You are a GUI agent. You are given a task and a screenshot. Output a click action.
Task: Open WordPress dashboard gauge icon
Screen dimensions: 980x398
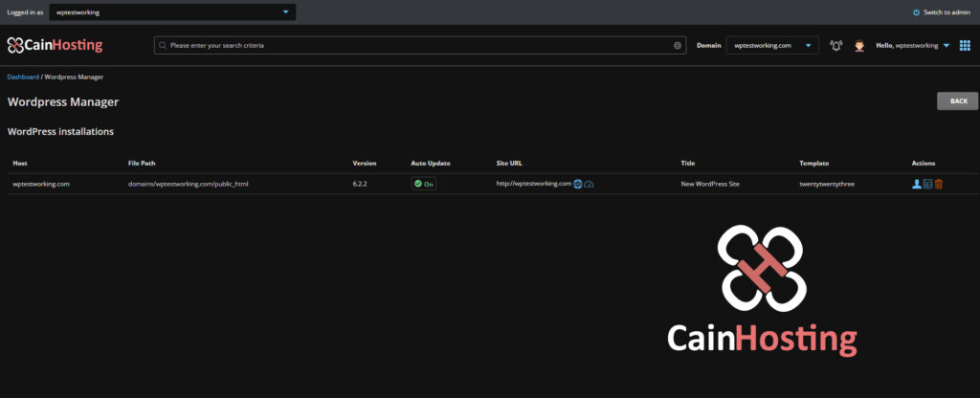589,185
